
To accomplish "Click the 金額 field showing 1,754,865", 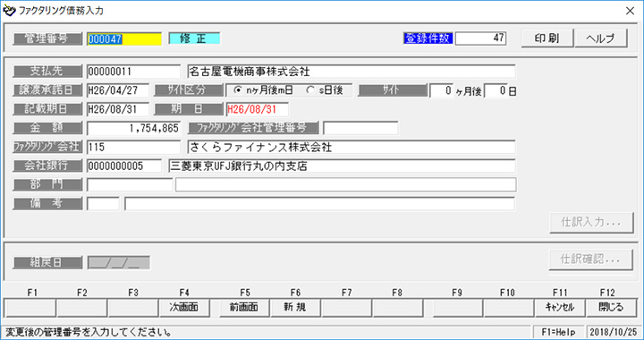I will click(x=133, y=128).
